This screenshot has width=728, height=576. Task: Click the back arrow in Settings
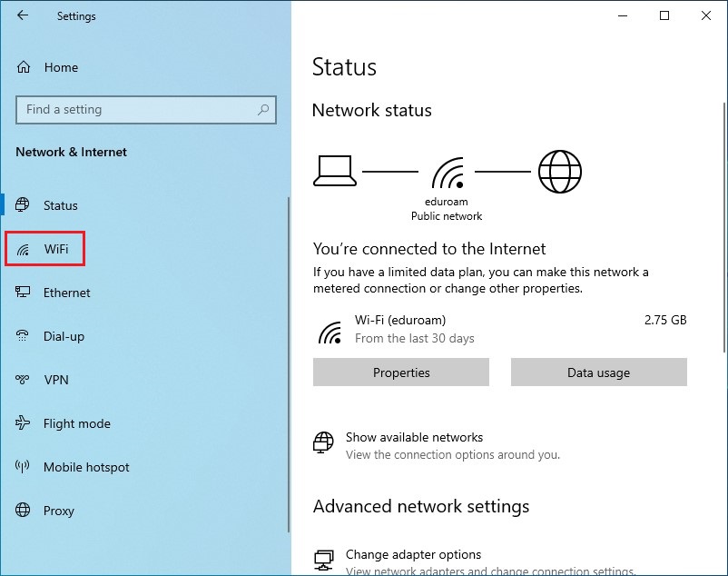[x=23, y=15]
